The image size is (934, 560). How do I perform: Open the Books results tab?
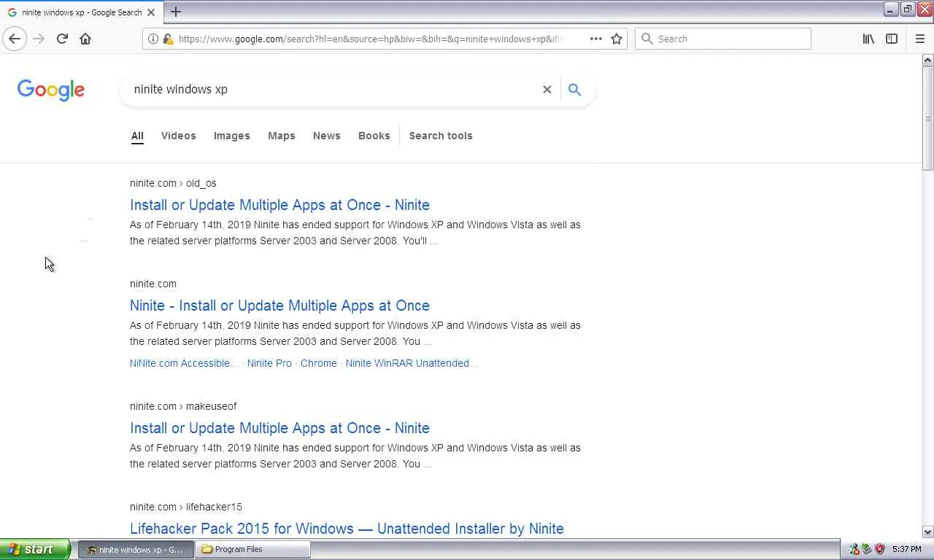[374, 136]
